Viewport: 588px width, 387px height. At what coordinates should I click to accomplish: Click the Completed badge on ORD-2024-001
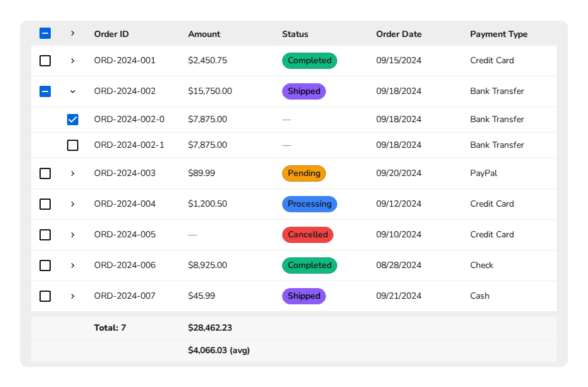(310, 60)
